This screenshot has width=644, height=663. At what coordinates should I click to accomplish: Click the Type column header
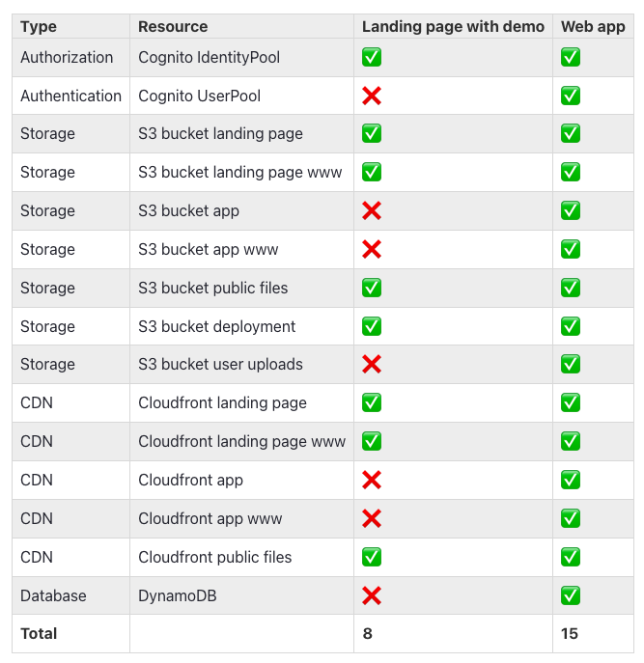pos(39,27)
